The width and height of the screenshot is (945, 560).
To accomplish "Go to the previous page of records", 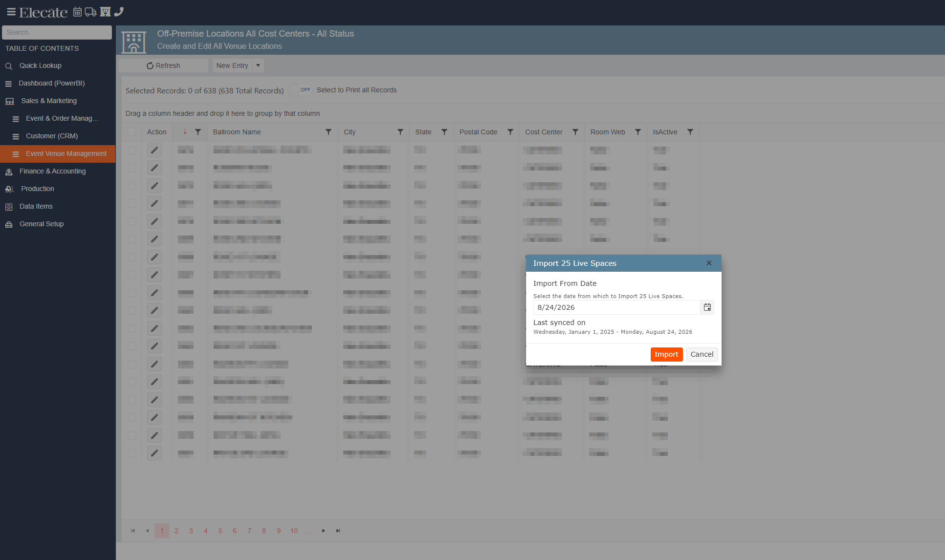I will coord(147,531).
